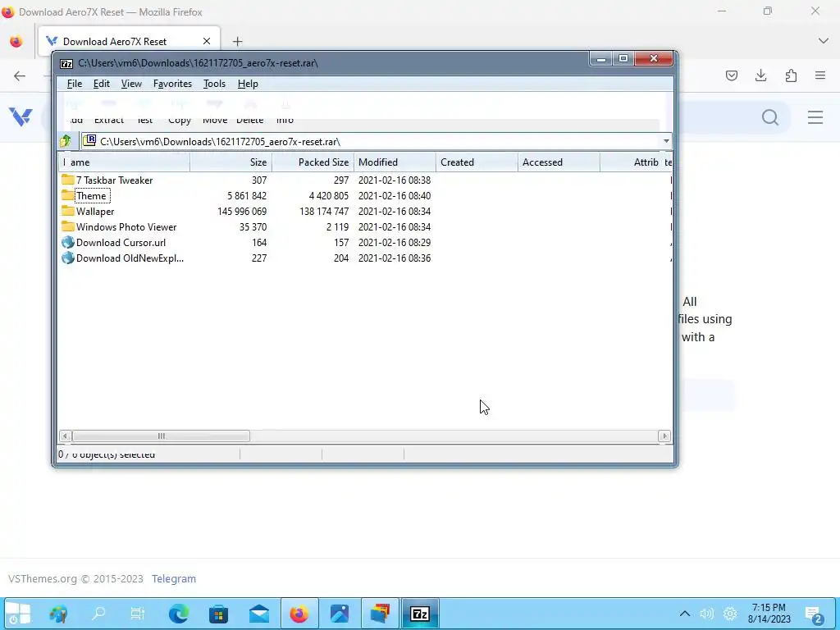Sort the list by the Size column
Image resolution: width=840 pixels, height=630 pixels.
(231, 162)
